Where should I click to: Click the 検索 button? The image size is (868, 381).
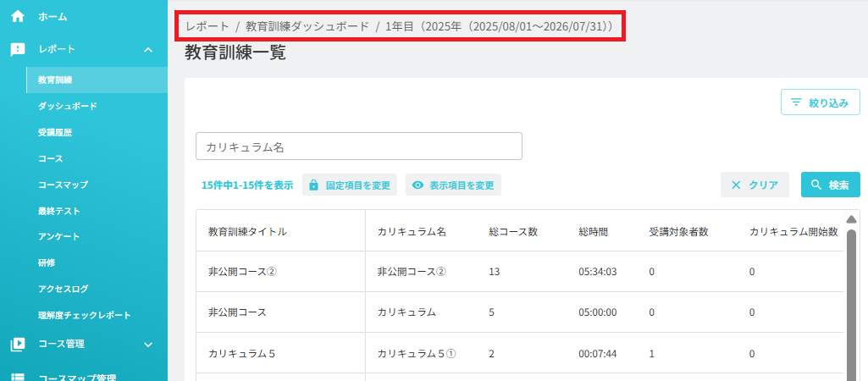pyautogui.click(x=831, y=185)
